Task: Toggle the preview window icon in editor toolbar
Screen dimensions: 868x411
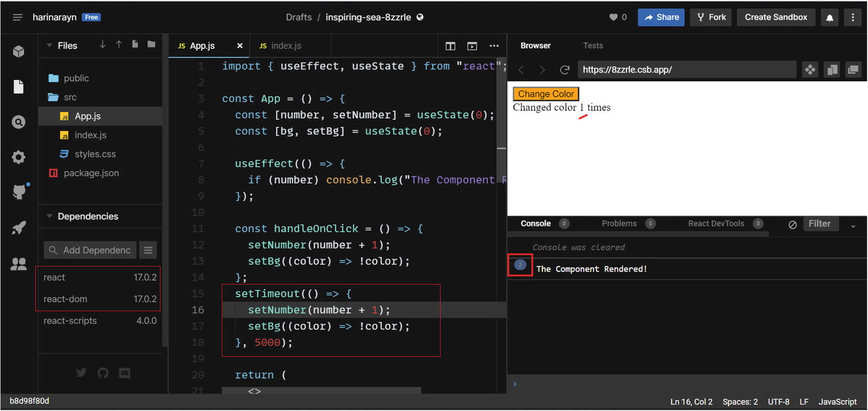Action: click(472, 46)
